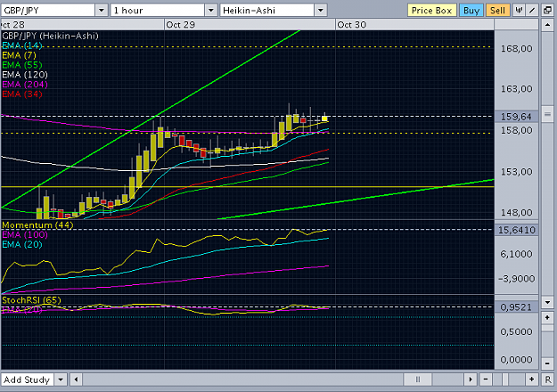Click the horizontal zoom in plus button
557x392 pixels.
coord(531,380)
